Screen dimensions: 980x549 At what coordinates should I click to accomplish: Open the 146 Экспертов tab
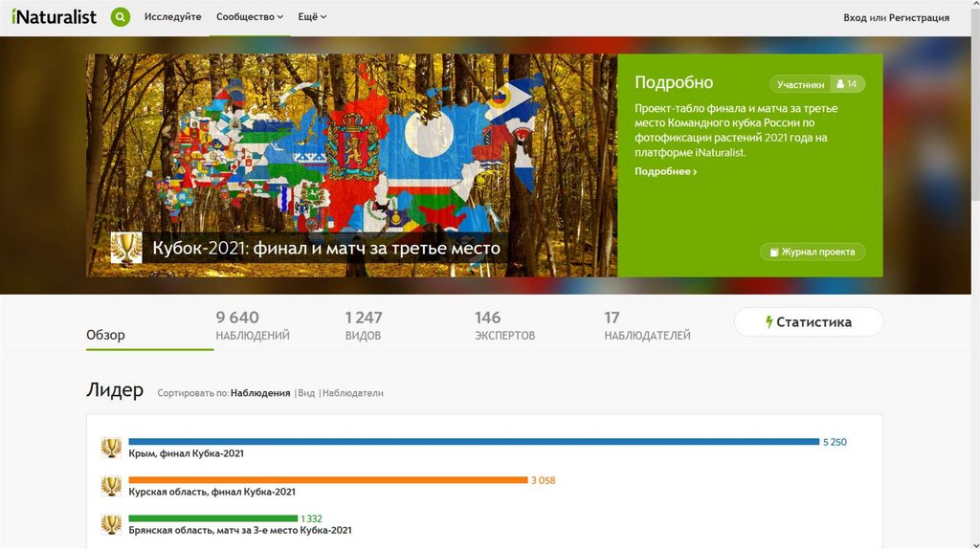[505, 326]
